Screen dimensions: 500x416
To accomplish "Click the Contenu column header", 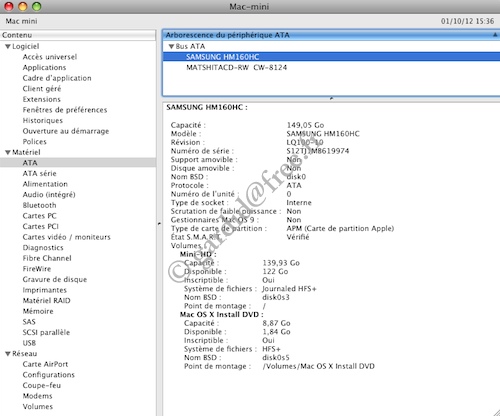I will click(78, 35).
